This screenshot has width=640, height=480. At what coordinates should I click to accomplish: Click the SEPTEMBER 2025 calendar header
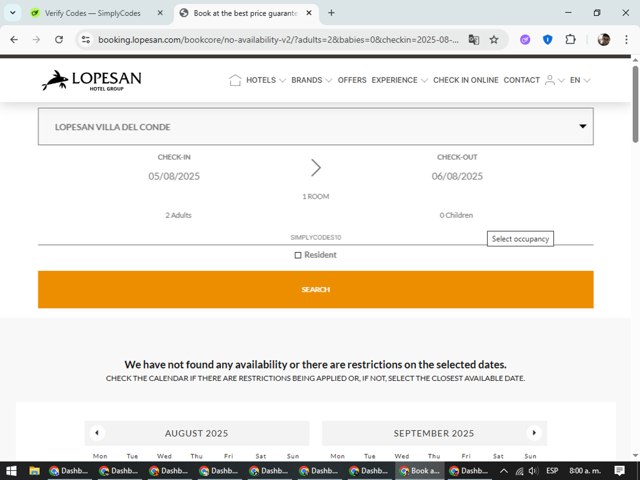point(433,433)
